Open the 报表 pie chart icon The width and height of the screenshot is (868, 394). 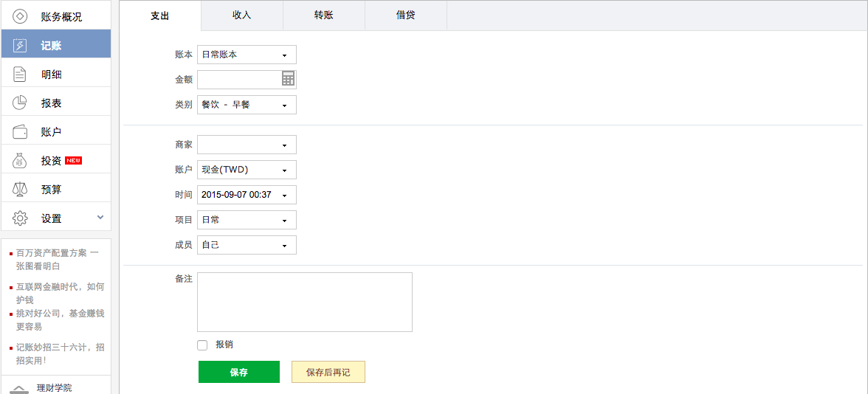point(21,103)
